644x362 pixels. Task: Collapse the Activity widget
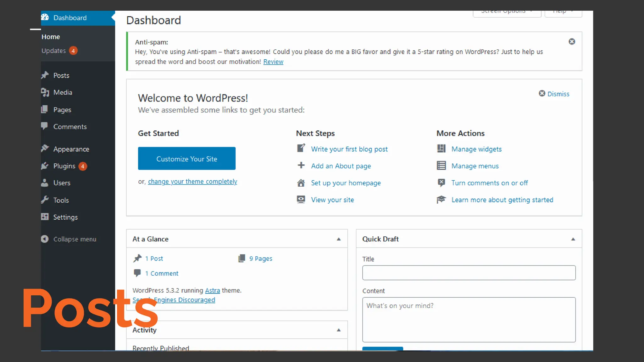(x=339, y=330)
